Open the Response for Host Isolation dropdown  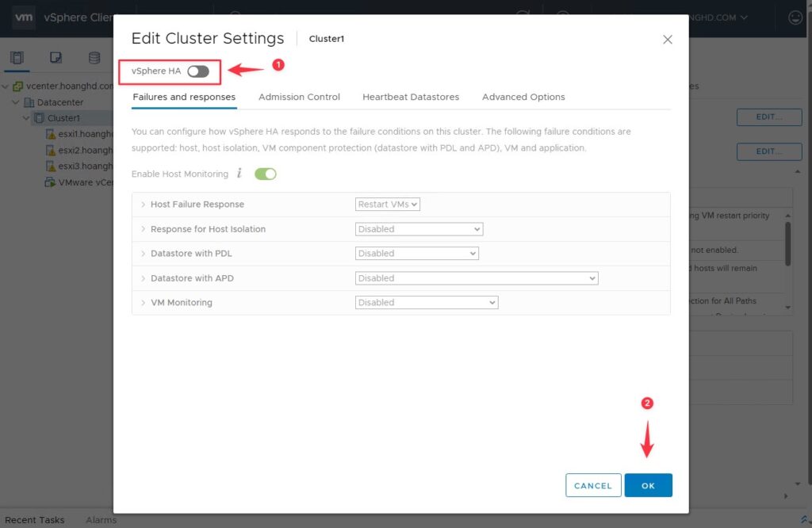(x=419, y=229)
